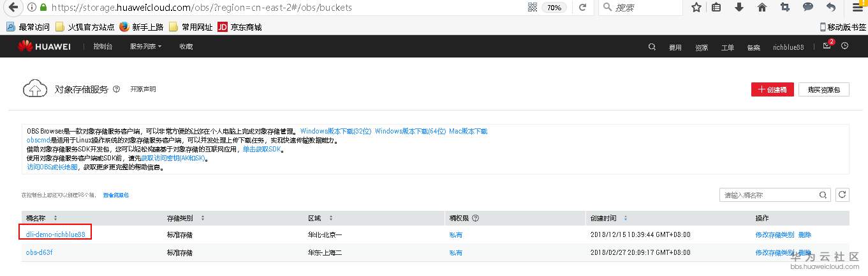Open console search magnifier icon
The image size is (868, 276).
[x=652, y=47]
